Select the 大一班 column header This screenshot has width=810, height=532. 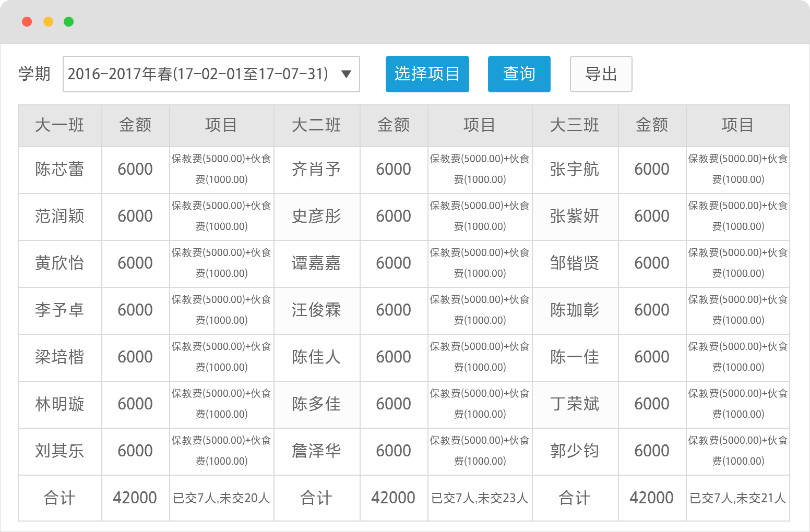(59, 125)
